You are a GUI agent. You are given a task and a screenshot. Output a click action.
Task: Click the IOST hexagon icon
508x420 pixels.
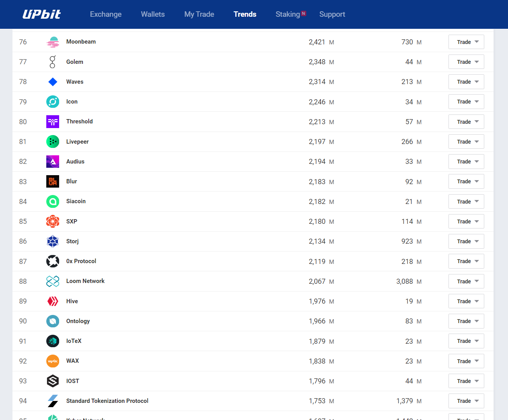53,381
